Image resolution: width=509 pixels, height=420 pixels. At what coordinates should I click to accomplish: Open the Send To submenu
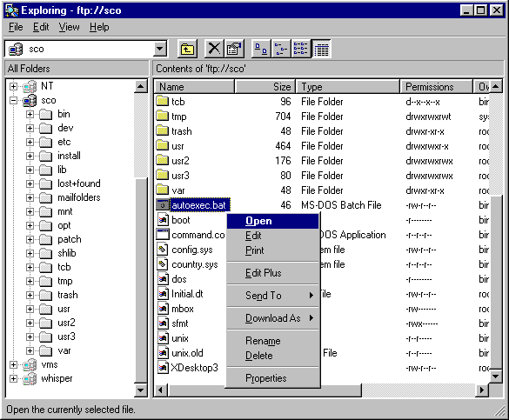point(272,296)
